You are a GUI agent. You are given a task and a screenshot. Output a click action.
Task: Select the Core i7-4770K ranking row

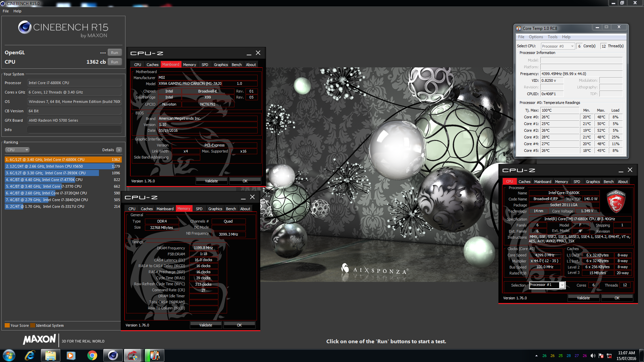pyautogui.click(x=63, y=180)
